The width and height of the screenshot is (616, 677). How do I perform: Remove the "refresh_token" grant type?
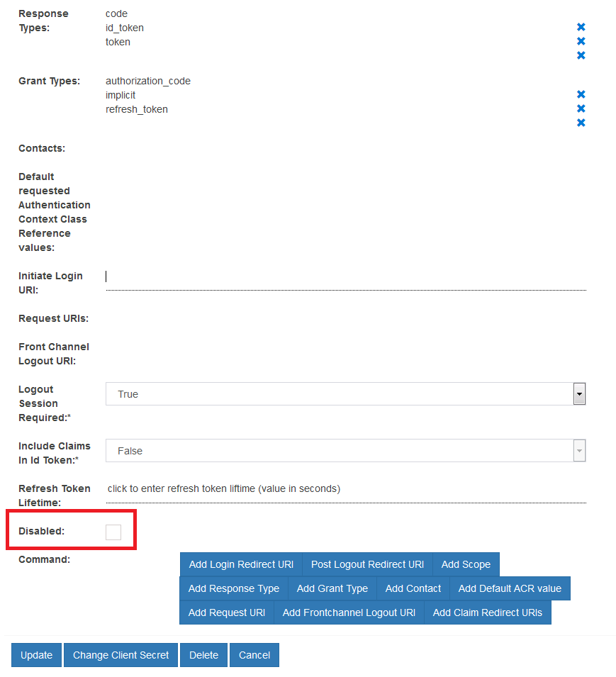(581, 122)
